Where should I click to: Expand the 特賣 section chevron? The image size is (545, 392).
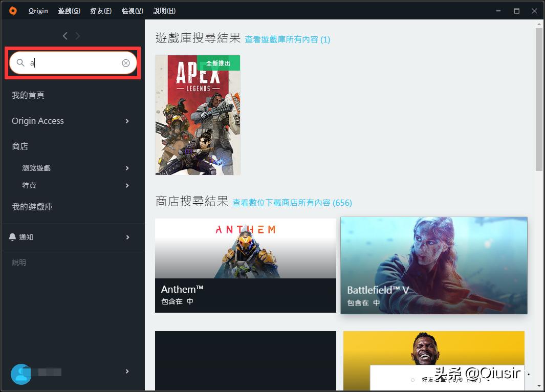127,185
